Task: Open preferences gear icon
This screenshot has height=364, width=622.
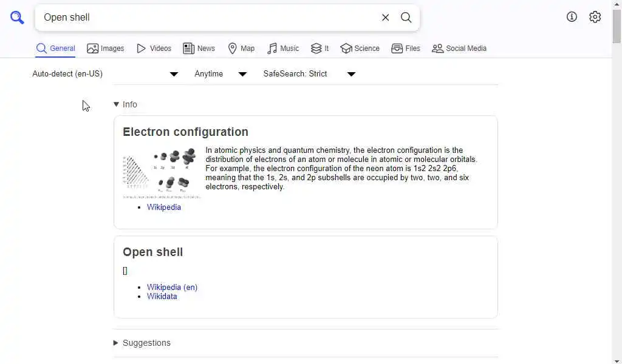Action: pos(595,17)
